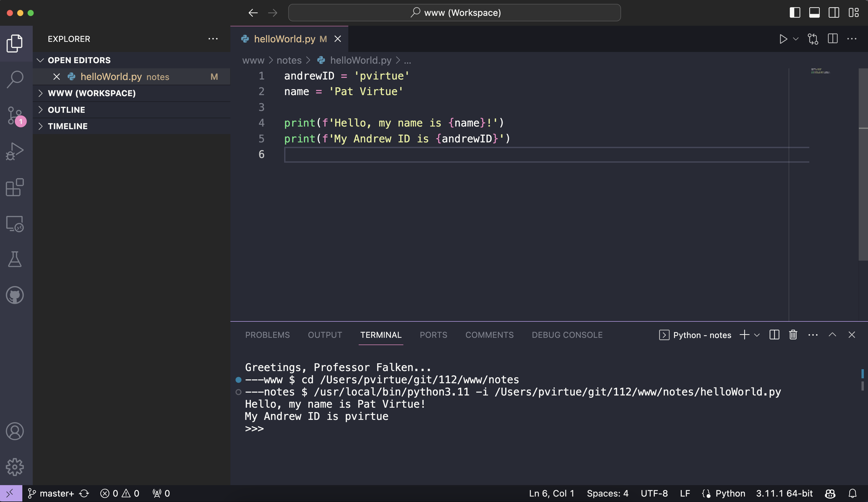This screenshot has height=502, width=868.
Task: Open the GitHub sidebar view
Action: pos(15,295)
